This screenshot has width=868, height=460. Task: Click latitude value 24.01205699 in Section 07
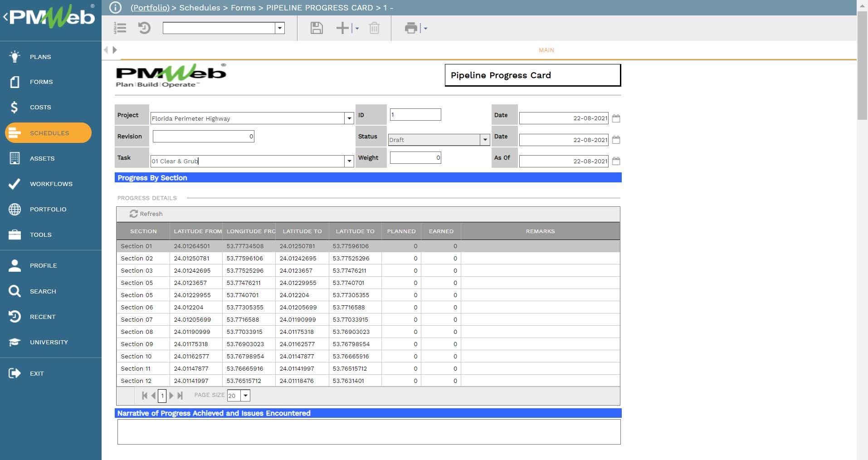tap(192, 319)
